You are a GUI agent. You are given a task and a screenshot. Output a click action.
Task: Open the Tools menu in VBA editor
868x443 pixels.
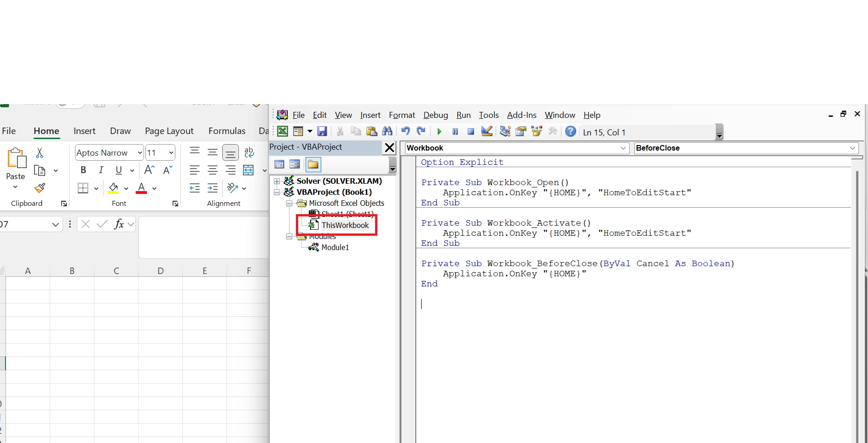(x=489, y=115)
